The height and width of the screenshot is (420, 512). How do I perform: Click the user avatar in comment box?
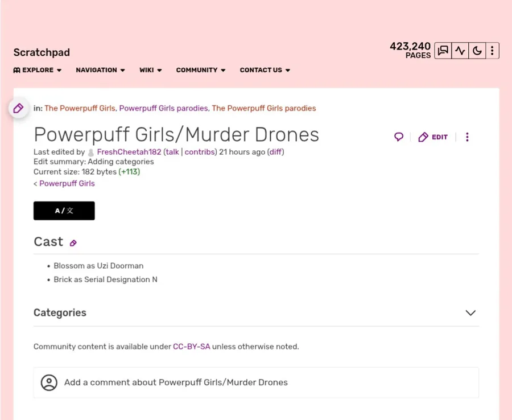click(49, 382)
